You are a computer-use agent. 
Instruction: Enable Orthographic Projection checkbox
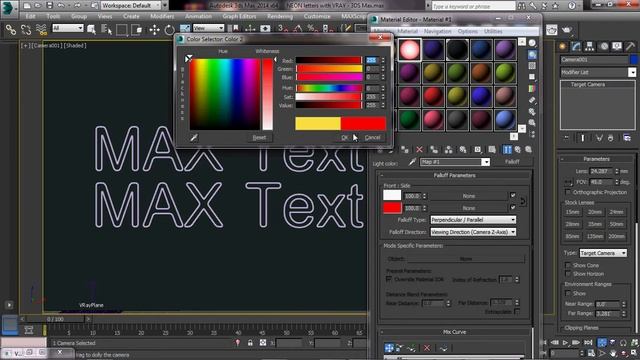coord(568,192)
